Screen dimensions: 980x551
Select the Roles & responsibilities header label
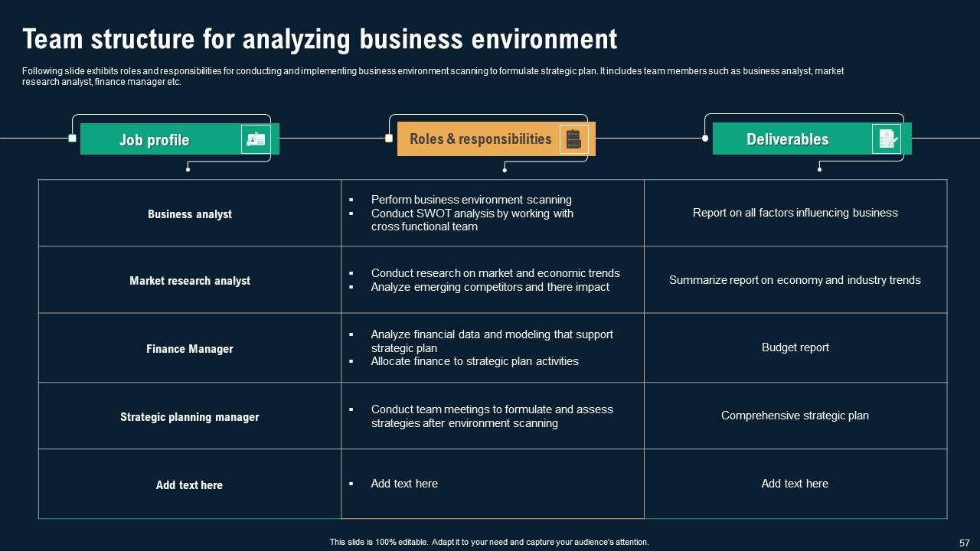(x=480, y=139)
